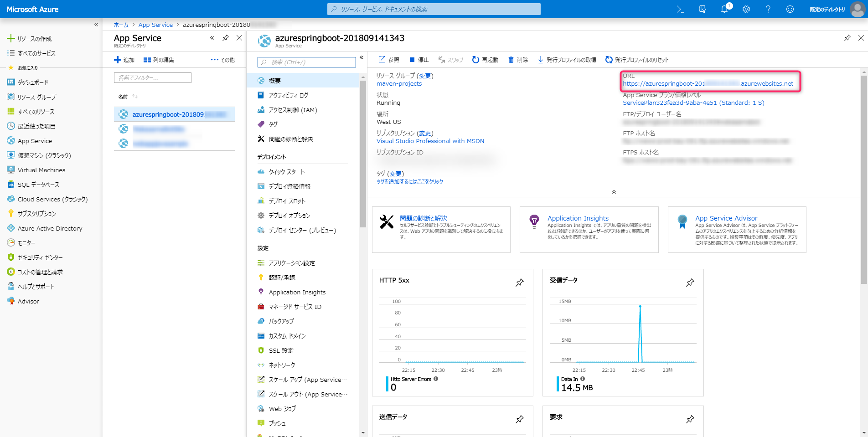Click タグを追加するにはここをクリック link

click(x=410, y=182)
